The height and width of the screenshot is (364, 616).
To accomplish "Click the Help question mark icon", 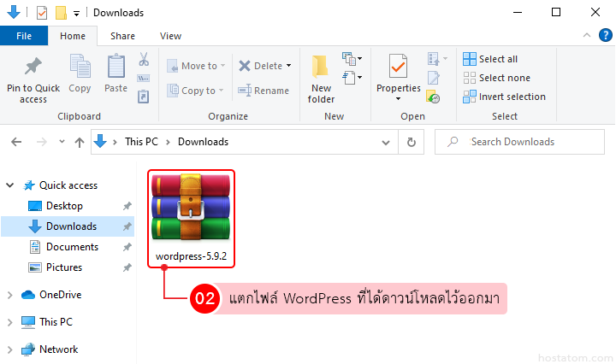I will tap(603, 36).
